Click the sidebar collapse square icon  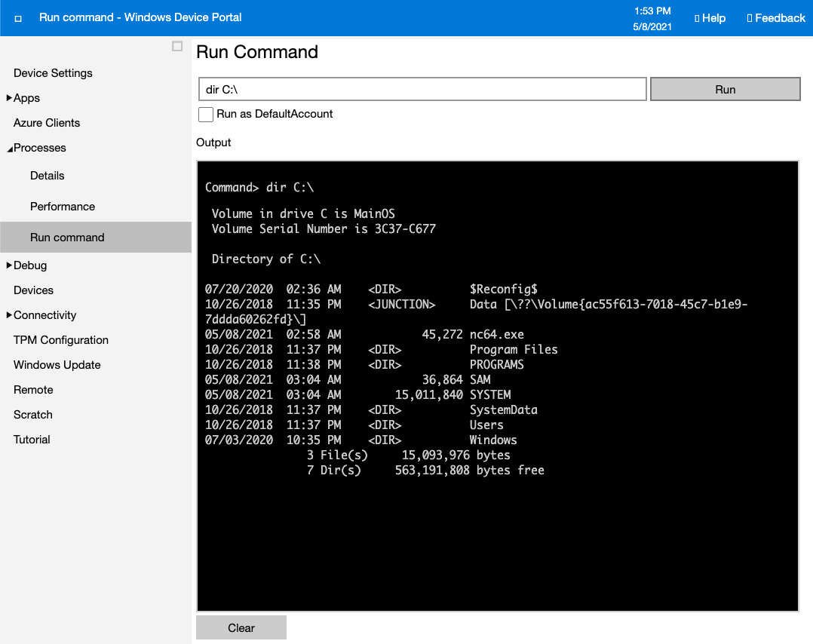tap(177, 46)
